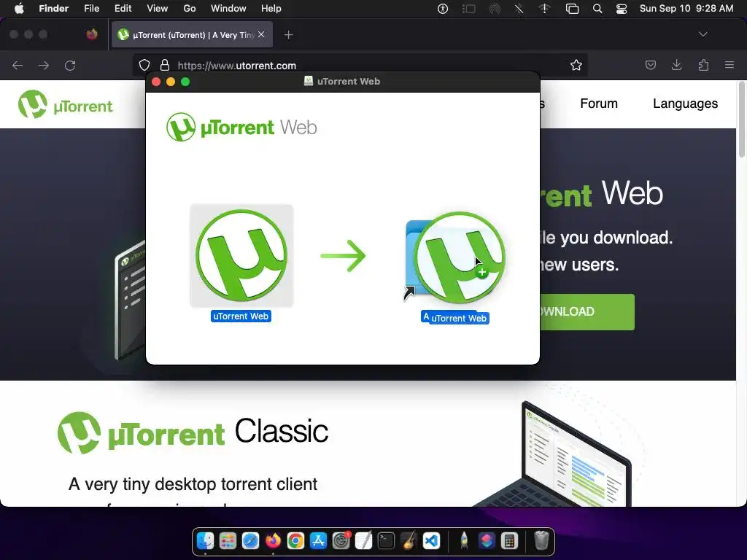This screenshot has height=560, width=747.
Task: Open the list all tabs chevron
Action: coord(703,34)
